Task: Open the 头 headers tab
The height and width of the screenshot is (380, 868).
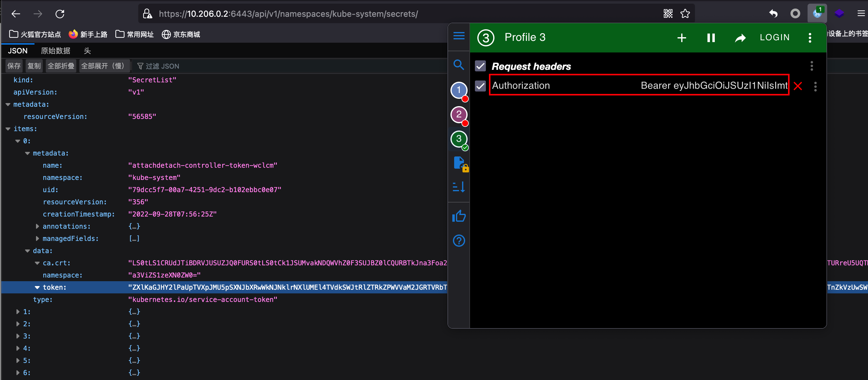Action: pyautogui.click(x=87, y=51)
